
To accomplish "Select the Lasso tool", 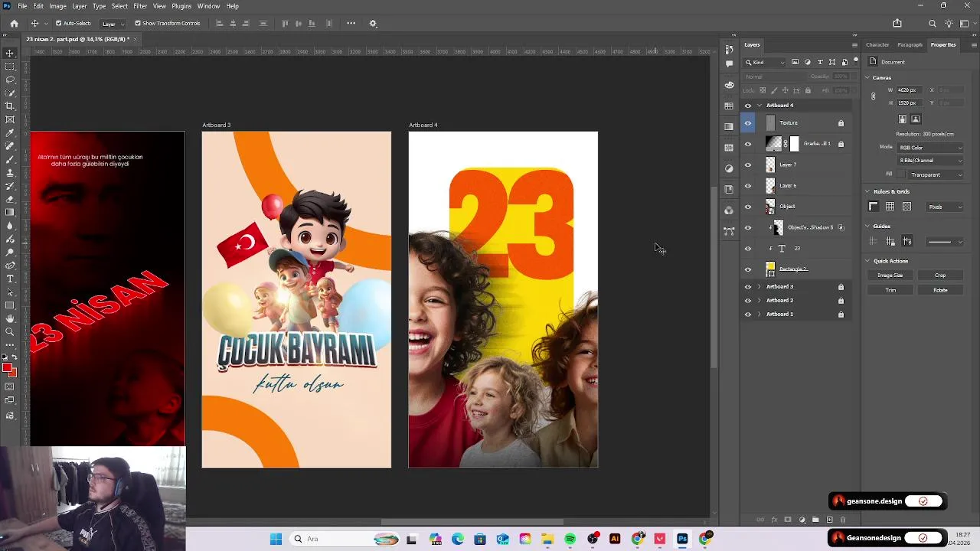I will tap(10, 80).
